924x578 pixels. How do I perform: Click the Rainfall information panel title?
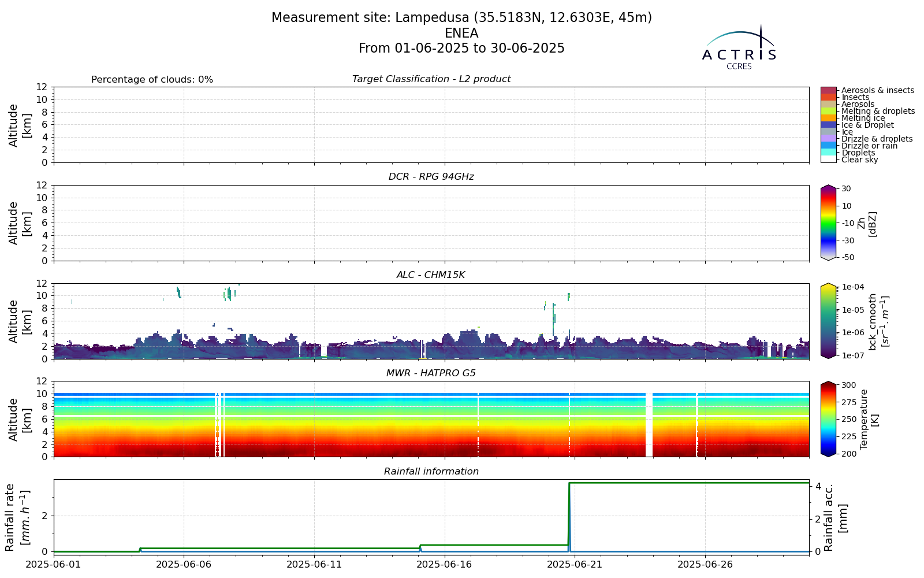[x=431, y=472]
